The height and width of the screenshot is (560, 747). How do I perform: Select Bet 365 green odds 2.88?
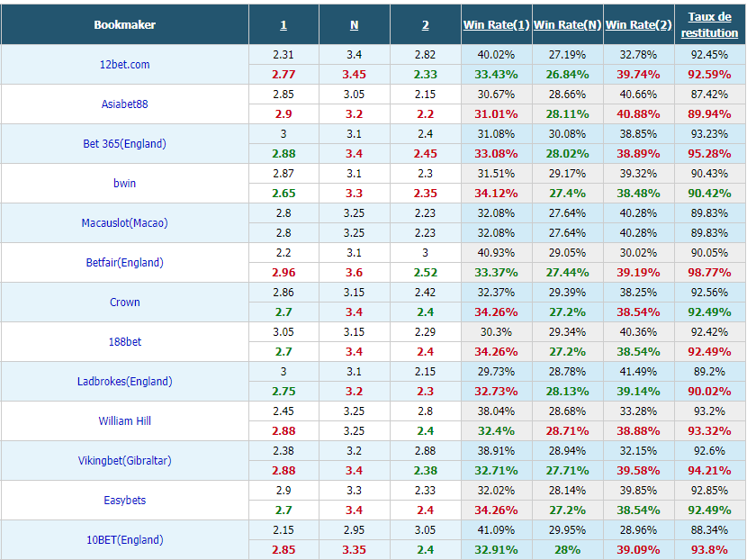click(x=283, y=154)
